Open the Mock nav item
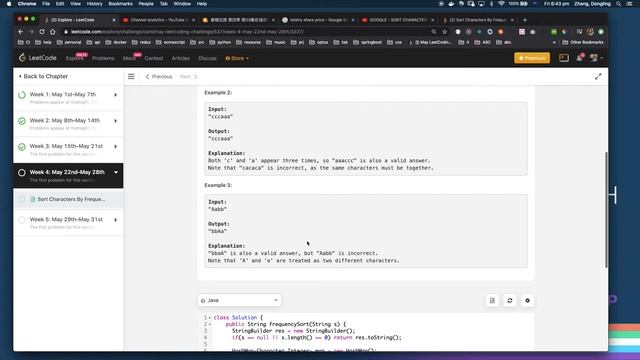 coord(129,58)
